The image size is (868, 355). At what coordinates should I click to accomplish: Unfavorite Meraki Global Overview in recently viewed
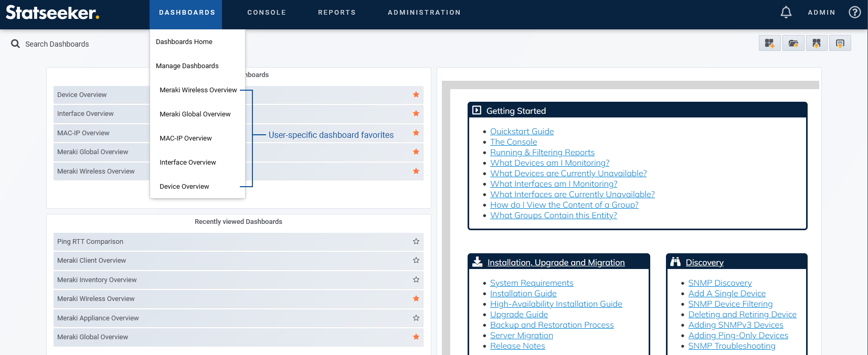coord(416,337)
